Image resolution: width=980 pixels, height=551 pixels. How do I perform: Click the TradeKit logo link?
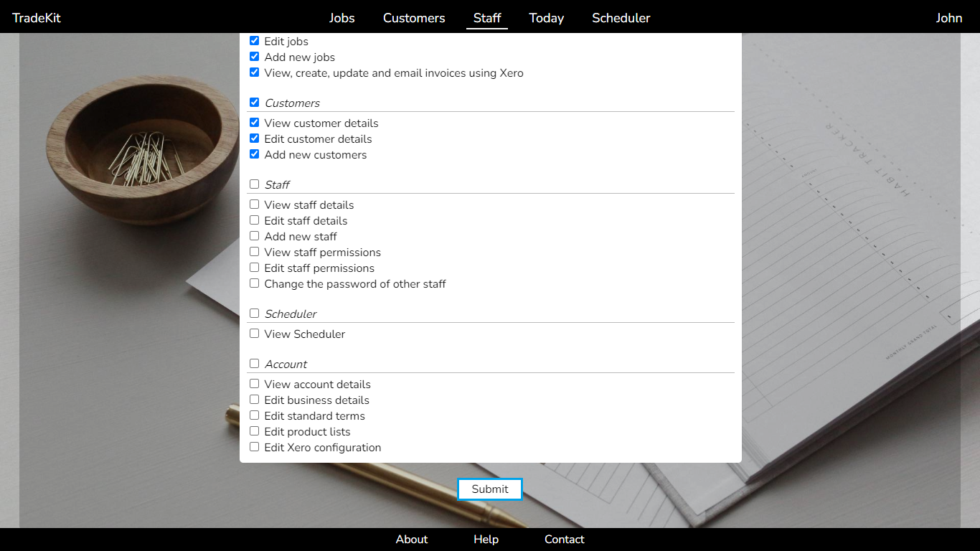tap(37, 18)
